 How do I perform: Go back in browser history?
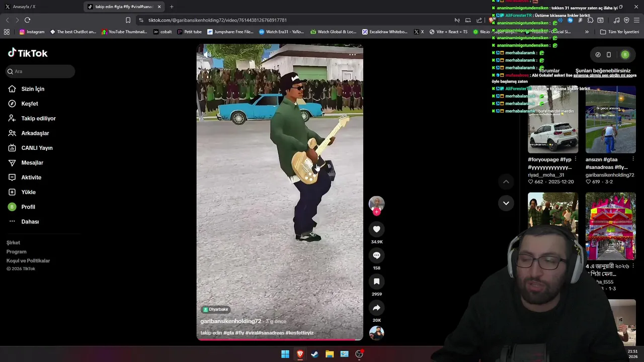point(7,20)
